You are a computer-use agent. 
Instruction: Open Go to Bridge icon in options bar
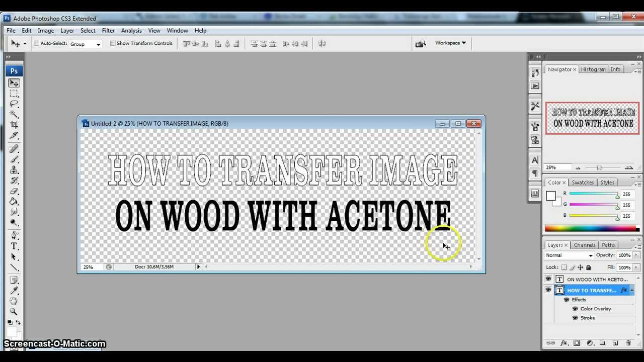[x=421, y=43]
